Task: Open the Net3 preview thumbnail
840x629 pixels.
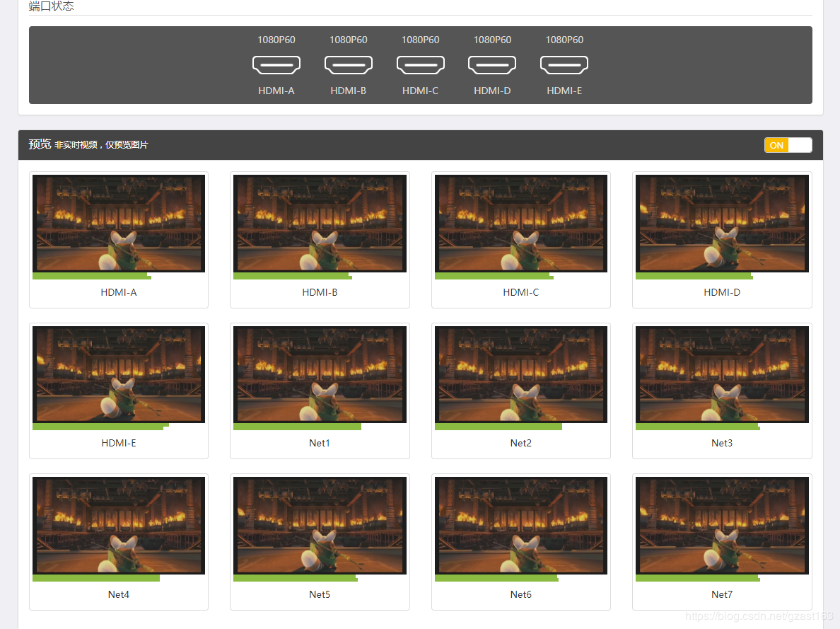Action: coord(722,374)
